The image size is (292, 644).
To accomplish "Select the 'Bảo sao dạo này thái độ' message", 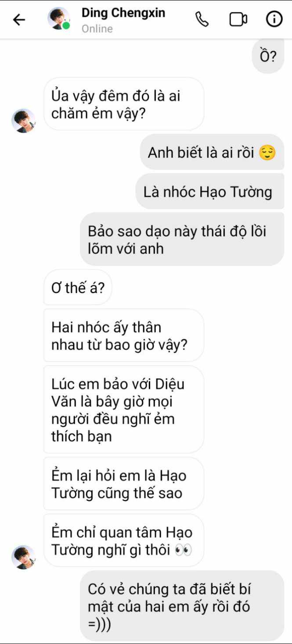I will [182, 239].
